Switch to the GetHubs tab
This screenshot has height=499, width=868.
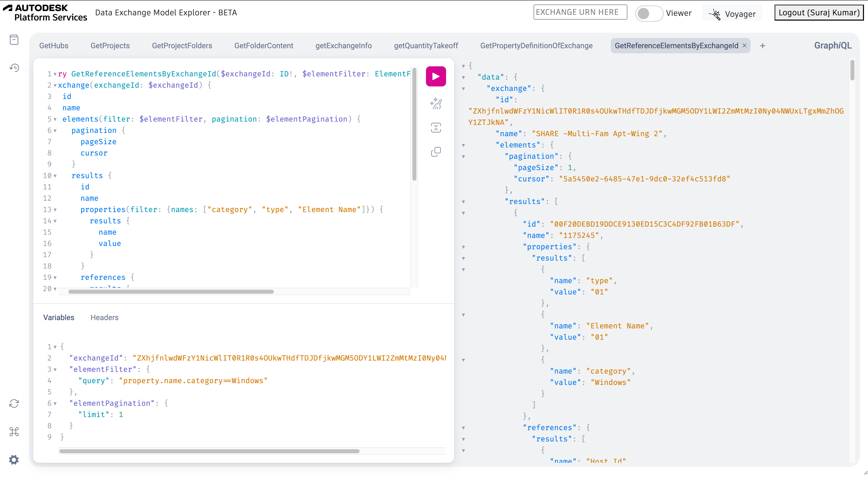click(54, 45)
